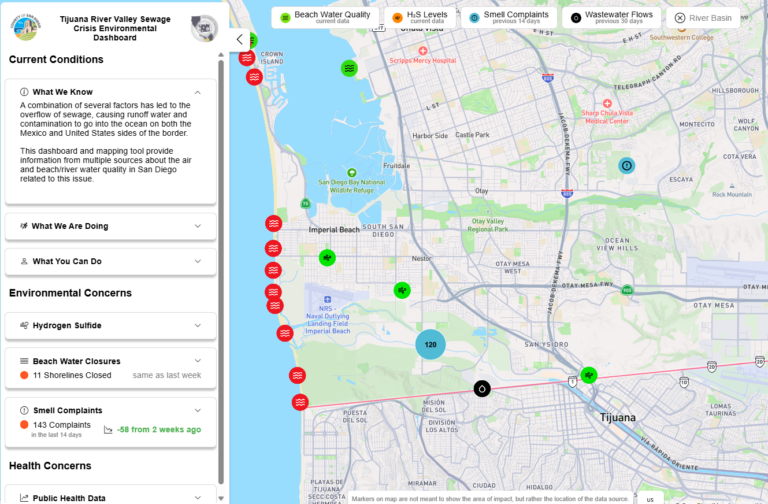
Task: Open the What You Can Do section
Action: click(111, 262)
